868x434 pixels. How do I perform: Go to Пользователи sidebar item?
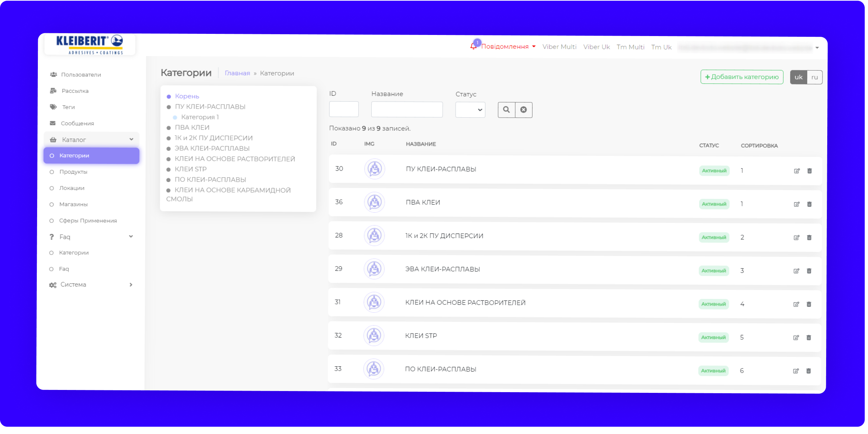tap(81, 75)
